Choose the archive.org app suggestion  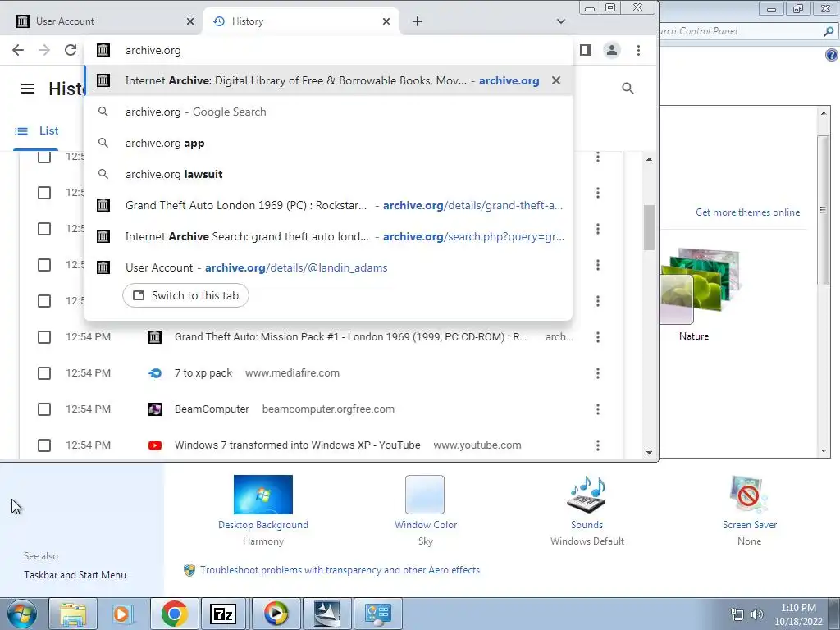(328, 143)
